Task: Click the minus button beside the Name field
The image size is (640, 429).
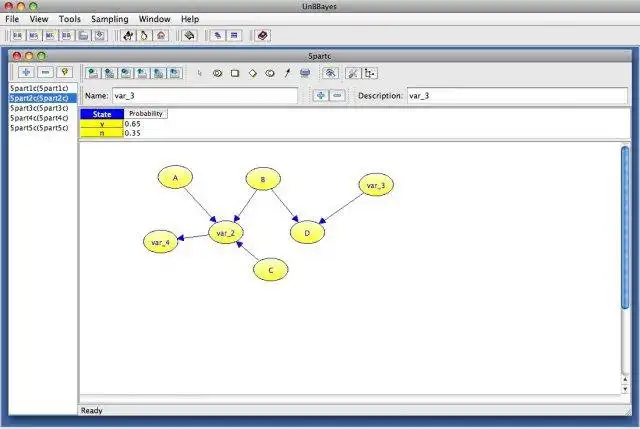Action: (338, 96)
